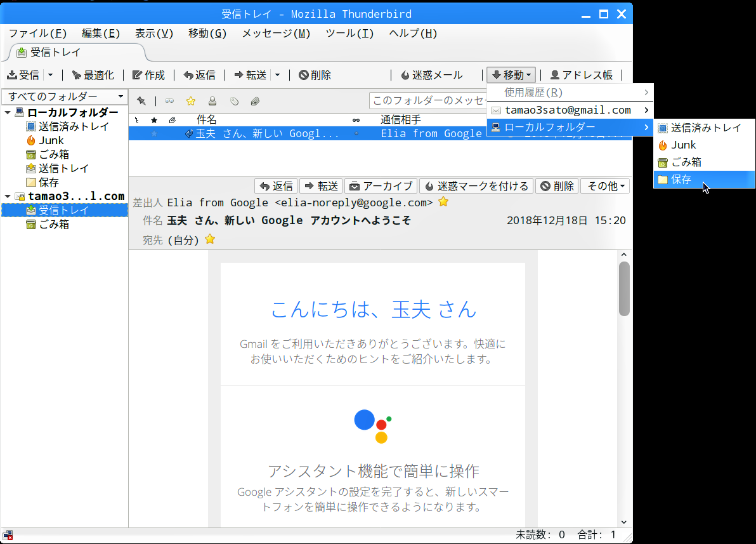The width and height of the screenshot is (756, 544).
Task: Click the folder message search field
Action: click(428, 100)
